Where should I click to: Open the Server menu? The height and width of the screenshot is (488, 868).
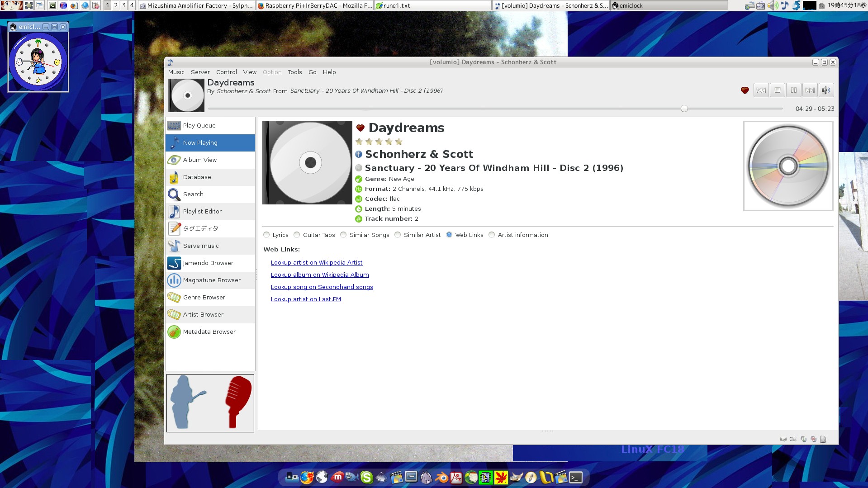click(200, 72)
